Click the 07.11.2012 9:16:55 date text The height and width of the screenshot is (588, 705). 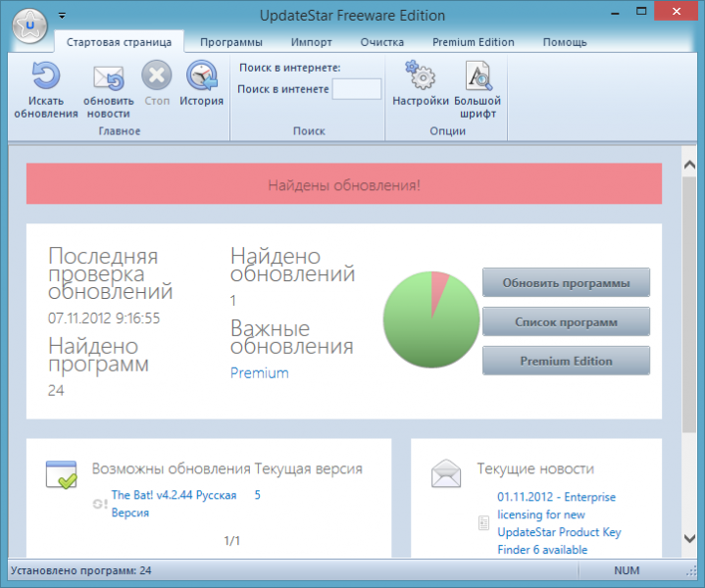104,318
